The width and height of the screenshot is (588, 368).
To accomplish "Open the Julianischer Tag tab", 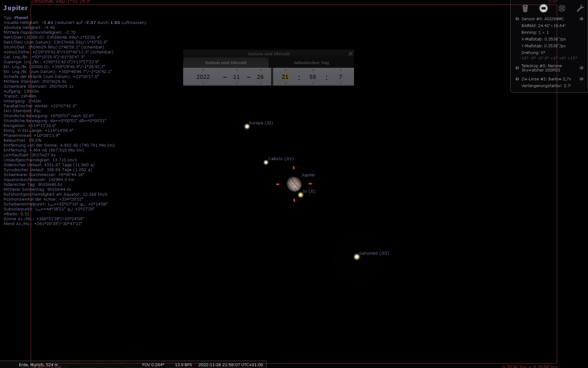I will (x=311, y=63).
